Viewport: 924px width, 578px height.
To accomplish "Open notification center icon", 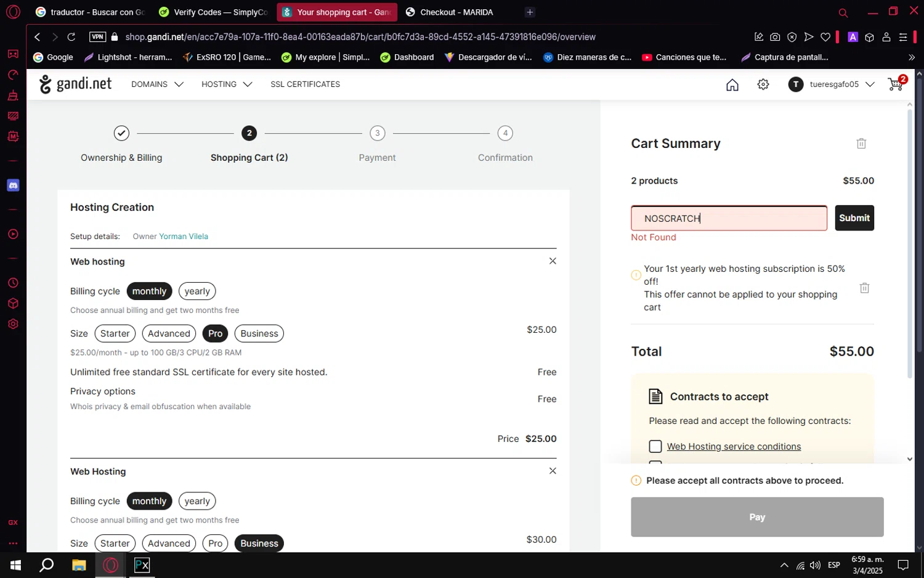I will point(903,565).
